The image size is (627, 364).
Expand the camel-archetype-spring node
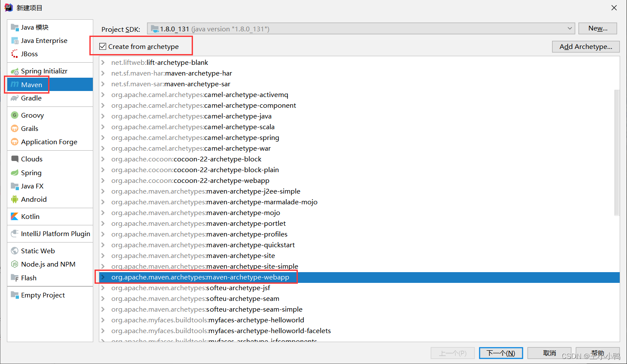click(x=103, y=137)
